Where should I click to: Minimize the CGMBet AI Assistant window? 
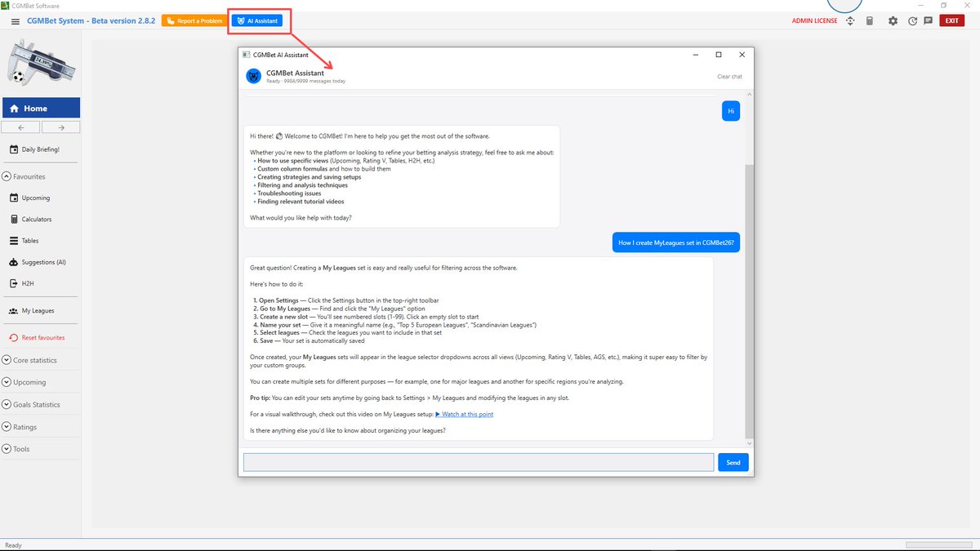[695, 55]
